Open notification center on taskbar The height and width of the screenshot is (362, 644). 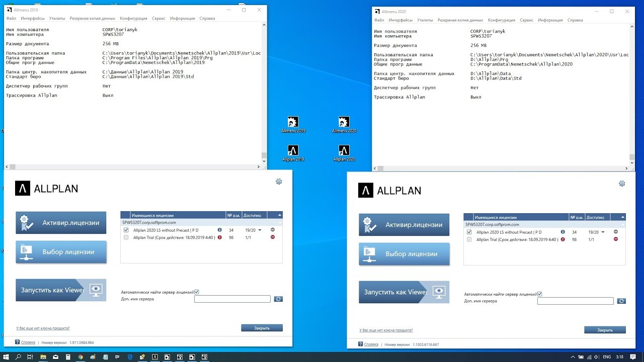pos(633,357)
